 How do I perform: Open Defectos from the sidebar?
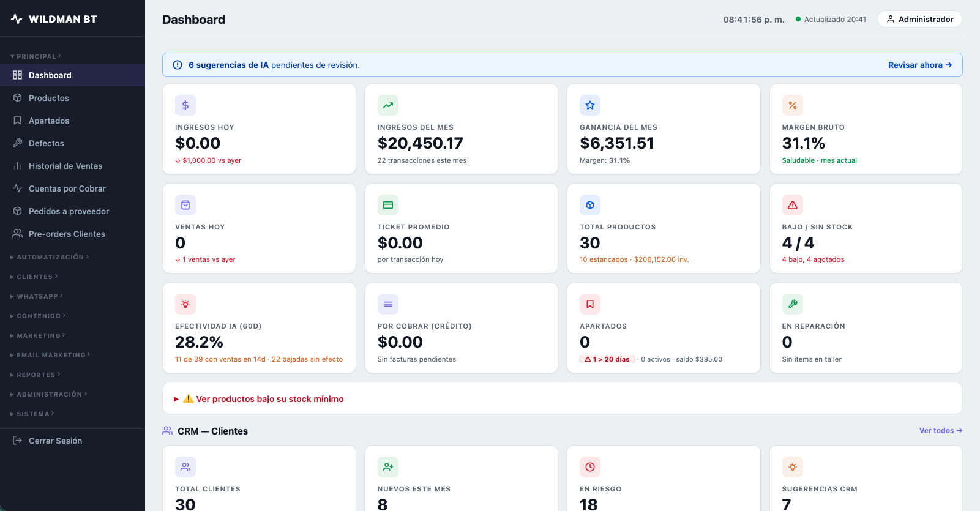click(x=72, y=143)
